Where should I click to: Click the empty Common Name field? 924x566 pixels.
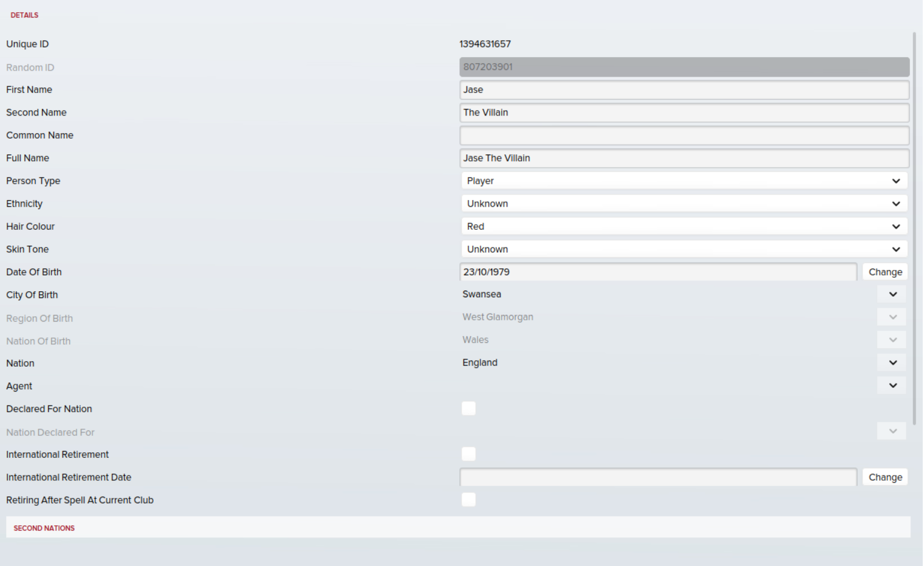683,136
